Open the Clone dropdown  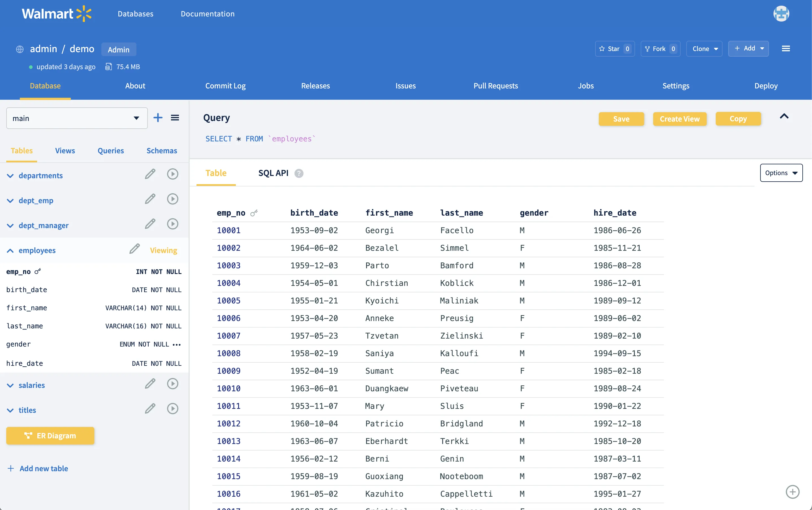tap(704, 49)
